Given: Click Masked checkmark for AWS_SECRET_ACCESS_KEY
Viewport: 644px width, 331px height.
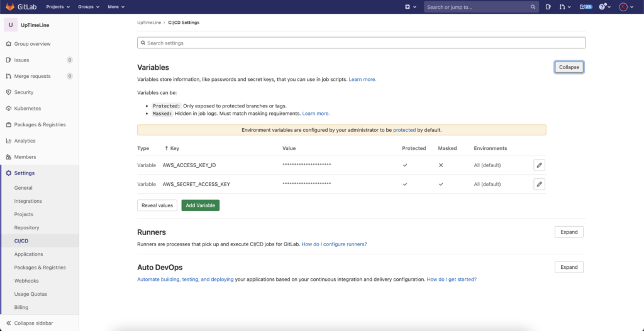Looking at the screenshot, I should pyautogui.click(x=441, y=184).
